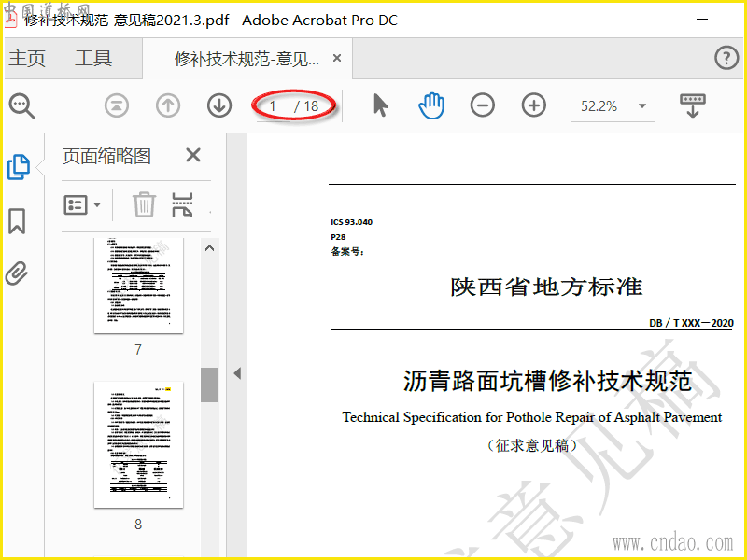Switch to the 工具 tab

93,58
